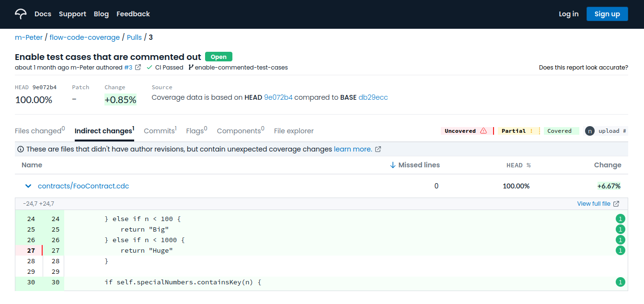
Task: Open the BASE commit db29ecc link
Action: click(373, 97)
